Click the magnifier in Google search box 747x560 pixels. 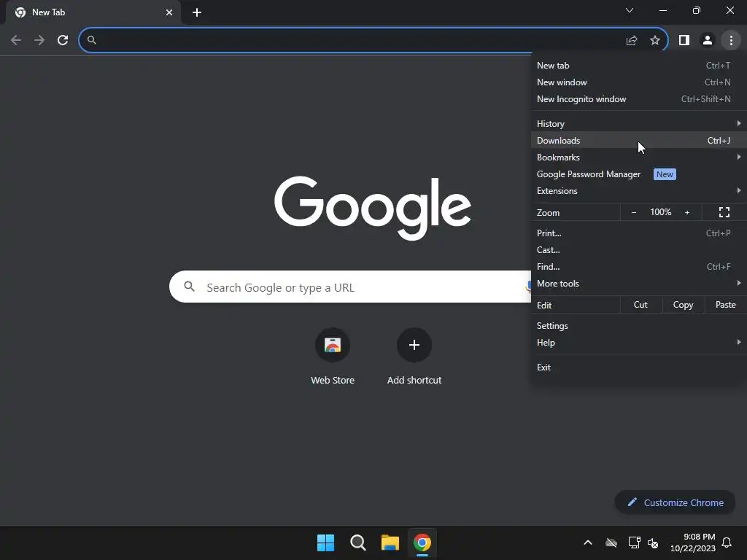190,287
